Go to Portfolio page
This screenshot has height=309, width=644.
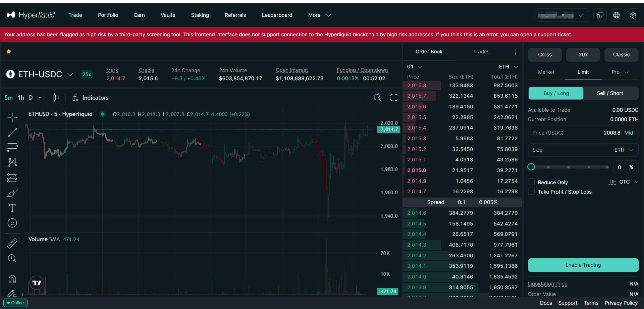click(108, 15)
